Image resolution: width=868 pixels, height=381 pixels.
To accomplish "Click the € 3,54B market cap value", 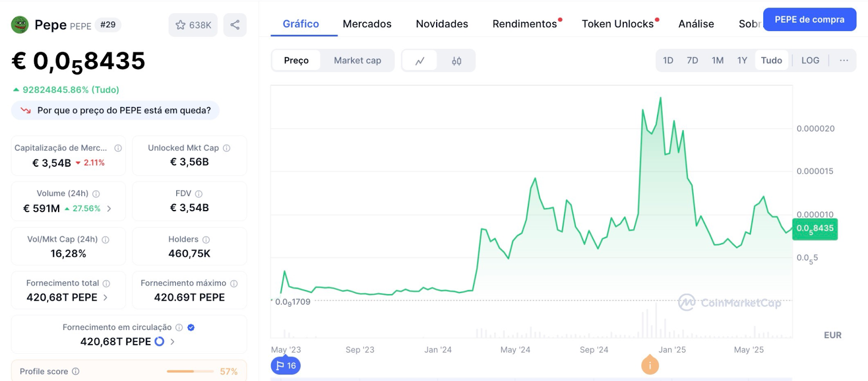I will click(x=52, y=163).
